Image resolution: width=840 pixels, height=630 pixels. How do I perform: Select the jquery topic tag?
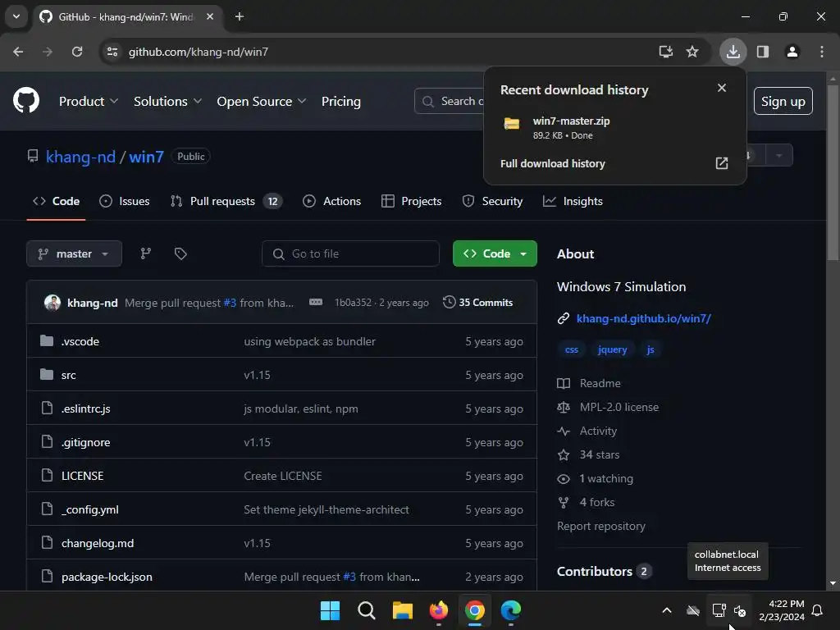click(x=612, y=349)
